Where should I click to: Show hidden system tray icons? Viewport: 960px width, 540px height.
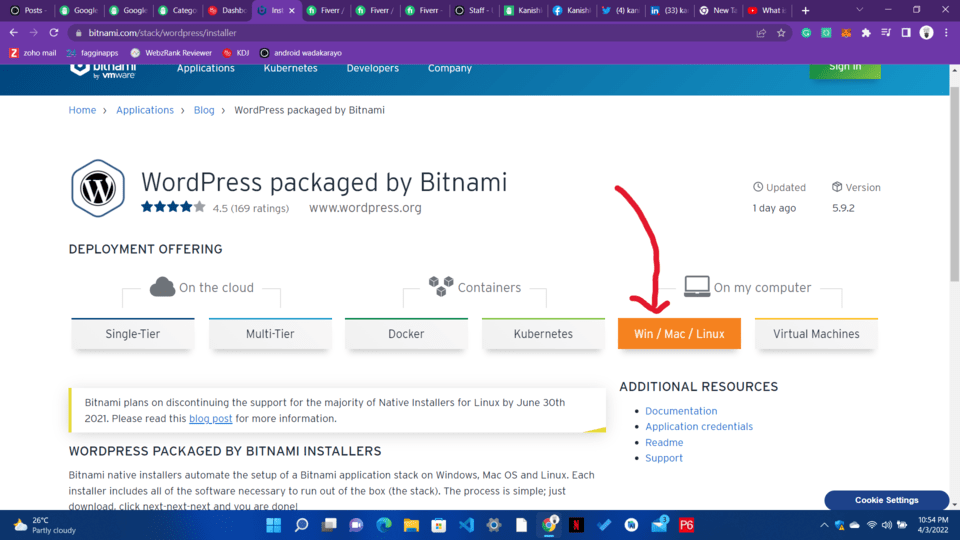(824, 525)
